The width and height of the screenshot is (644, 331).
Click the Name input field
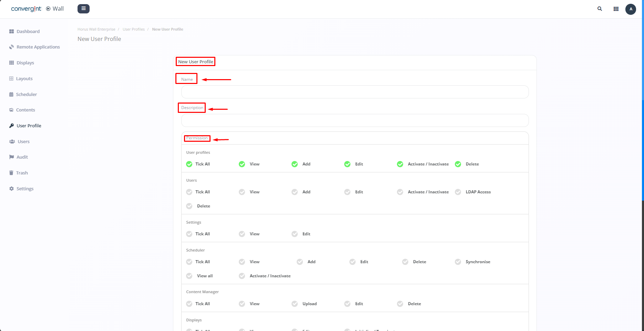(355, 92)
